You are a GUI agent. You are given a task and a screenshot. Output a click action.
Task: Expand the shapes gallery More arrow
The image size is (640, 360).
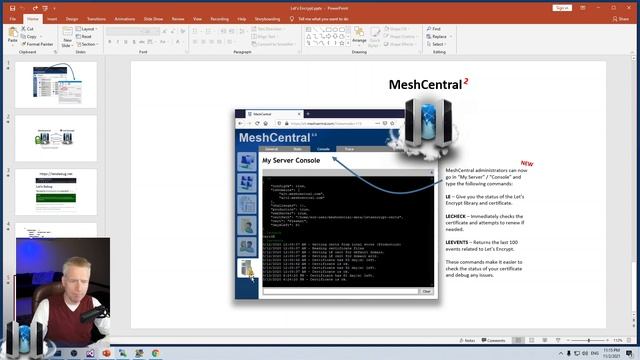[x=348, y=43]
